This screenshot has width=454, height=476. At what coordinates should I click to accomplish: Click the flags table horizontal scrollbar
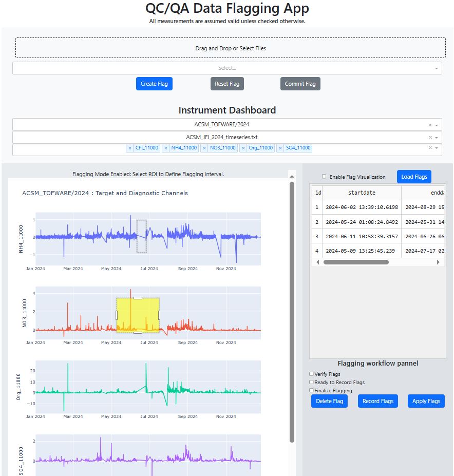pos(356,262)
